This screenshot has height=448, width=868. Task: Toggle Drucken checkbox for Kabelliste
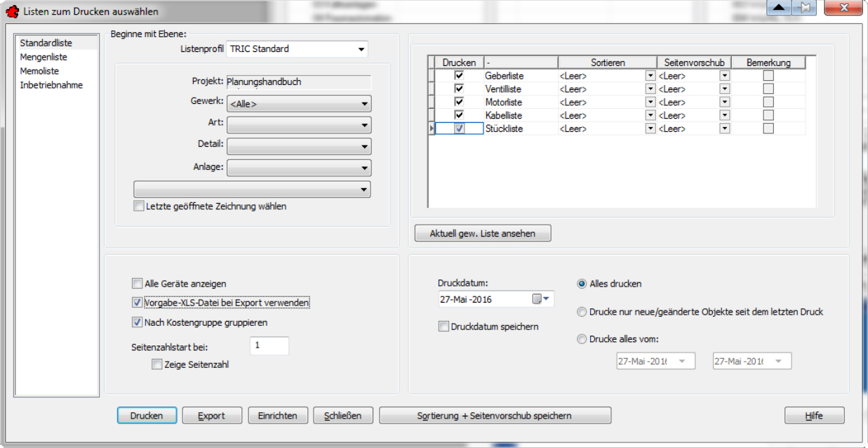(x=459, y=115)
